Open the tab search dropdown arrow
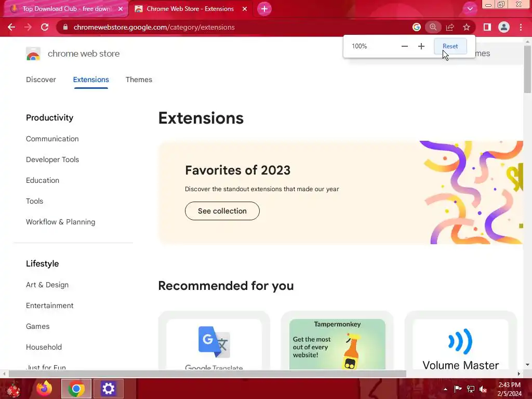This screenshot has width=532, height=399. (470, 9)
